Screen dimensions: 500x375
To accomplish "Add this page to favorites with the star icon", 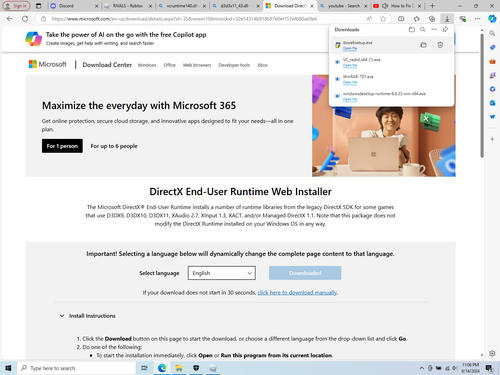I will [x=383, y=19].
